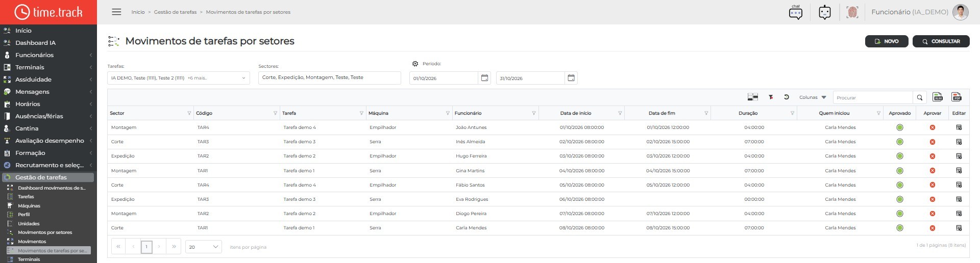This screenshot has width=980, height=263.
Task: Focus the Procurar search field
Action: click(x=873, y=97)
